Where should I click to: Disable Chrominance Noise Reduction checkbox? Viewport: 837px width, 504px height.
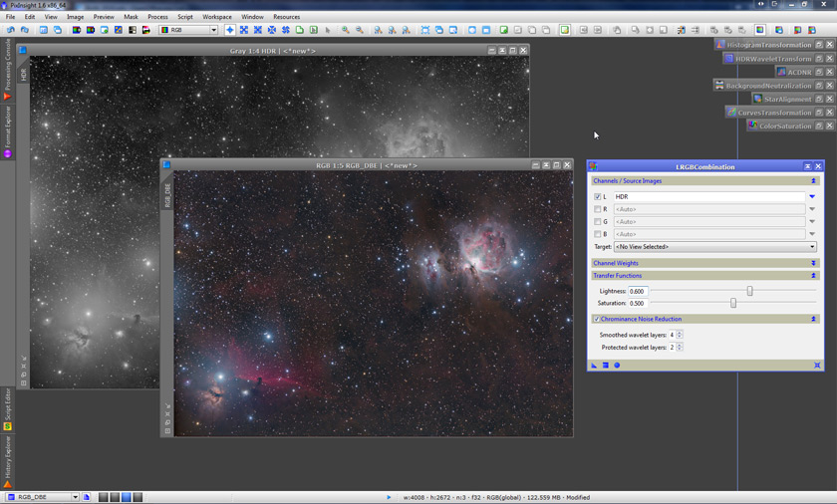pyautogui.click(x=597, y=319)
